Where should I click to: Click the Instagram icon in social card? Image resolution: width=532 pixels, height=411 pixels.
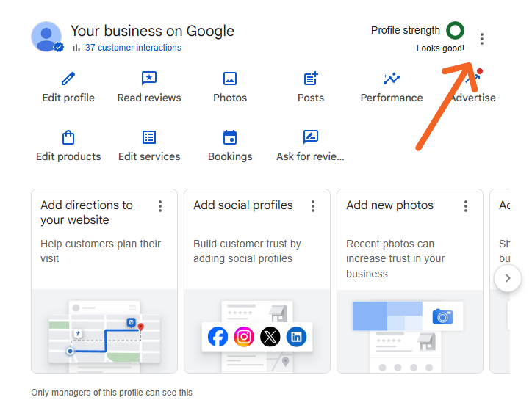[244, 337]
